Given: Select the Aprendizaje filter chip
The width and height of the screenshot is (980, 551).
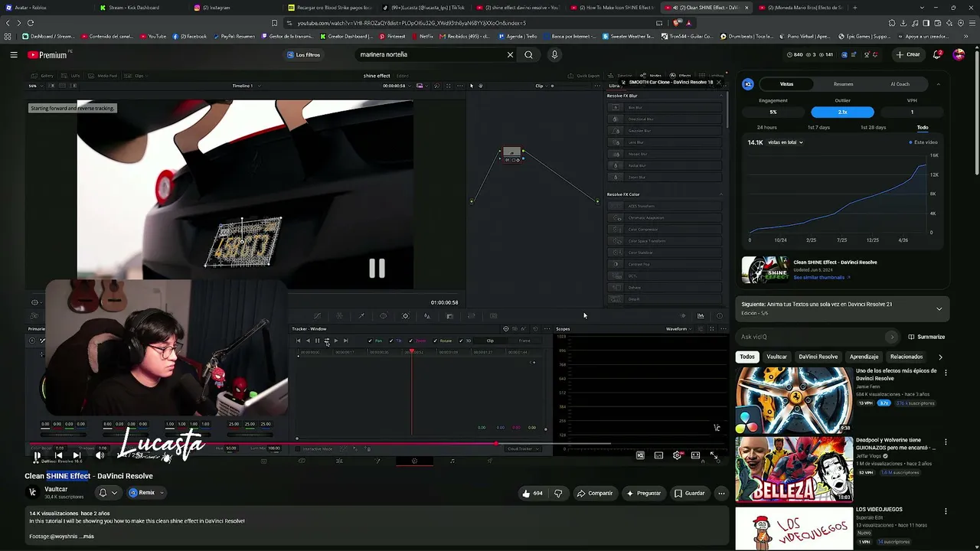Looking at the screenshot, I should coord(864,357).
